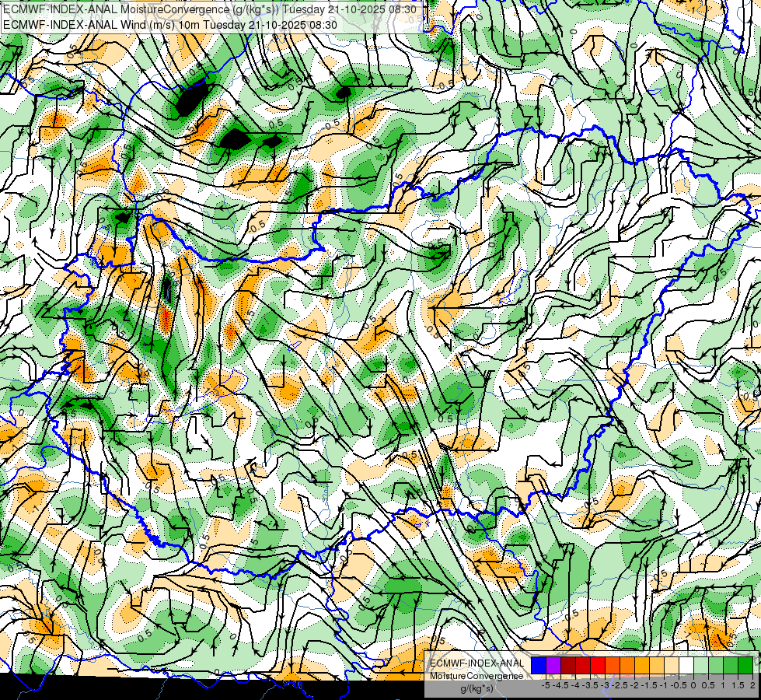Click the blue legend swatch below -5
Viewport: 761px width, 700px height.
[x=539, y=666]
